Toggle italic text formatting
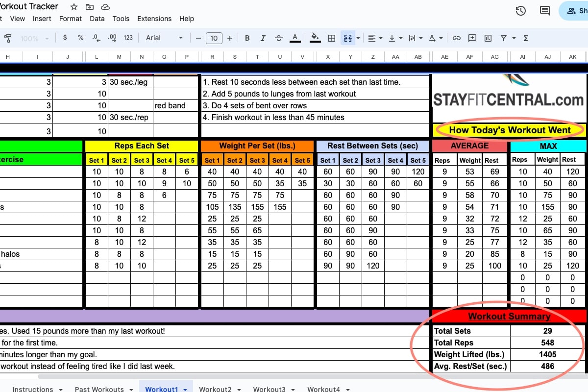 (x=263, y=38)
